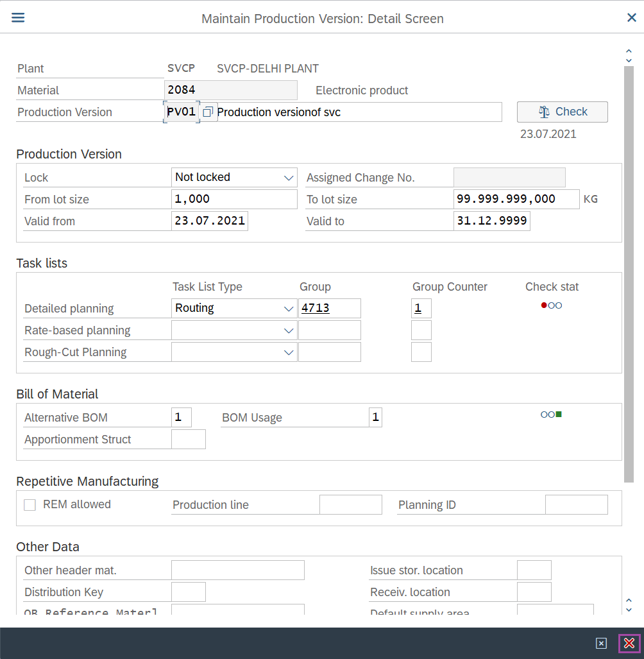Enable the REM allowed checkbox
The height and width of the screenshot is (659, 644).
[30, 505]
